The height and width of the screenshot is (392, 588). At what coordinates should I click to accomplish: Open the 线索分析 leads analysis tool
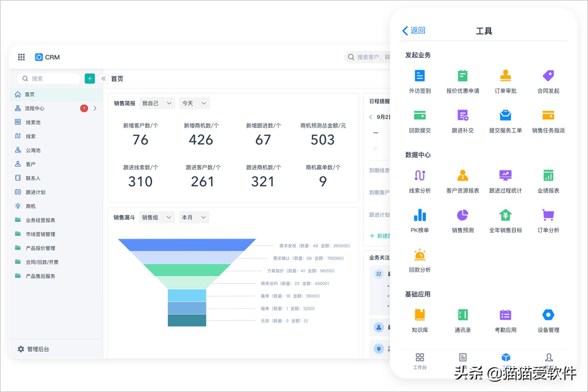419,180
